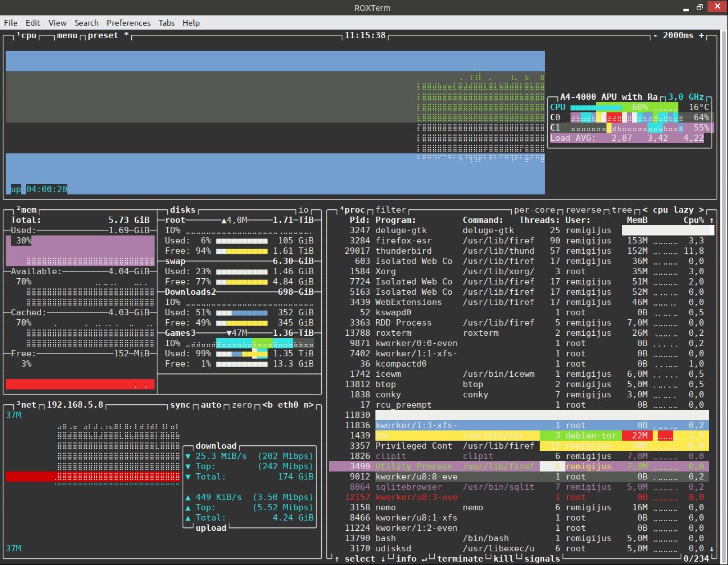
Task: Select the btop process row
Action: point(519,384)
